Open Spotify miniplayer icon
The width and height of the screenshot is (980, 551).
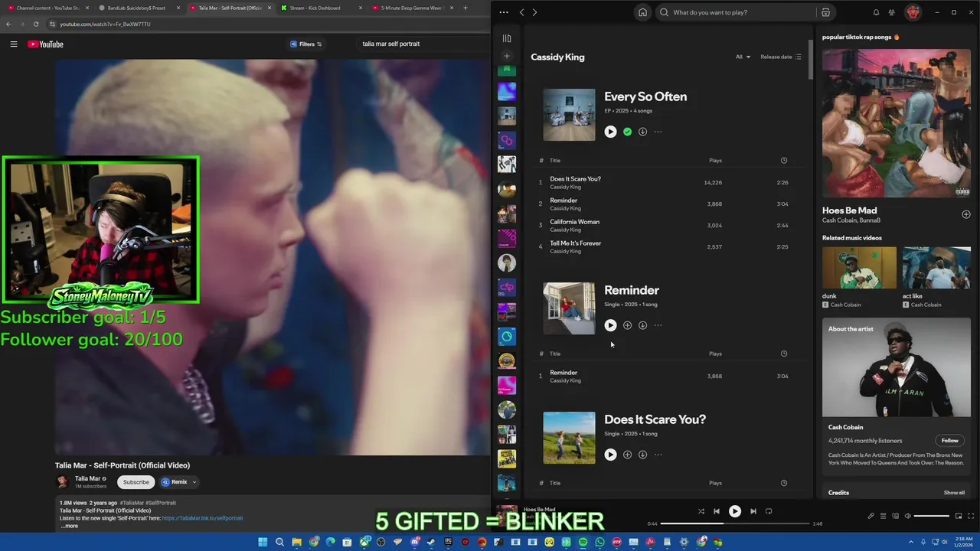pyautogui.click(x=959, y=516)
